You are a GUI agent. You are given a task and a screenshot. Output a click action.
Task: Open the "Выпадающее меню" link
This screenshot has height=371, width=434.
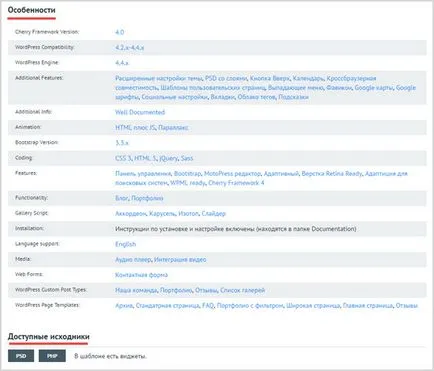[296, 88]
